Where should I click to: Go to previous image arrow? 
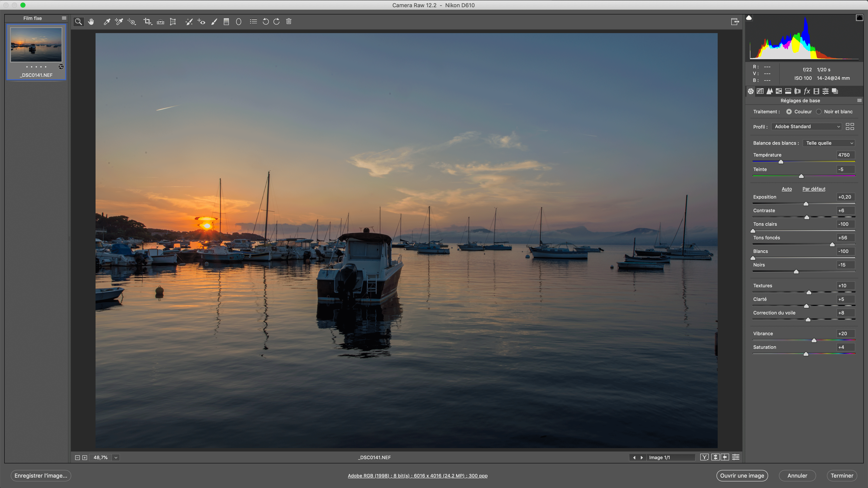pyautogui.click(x=634, y=457)
